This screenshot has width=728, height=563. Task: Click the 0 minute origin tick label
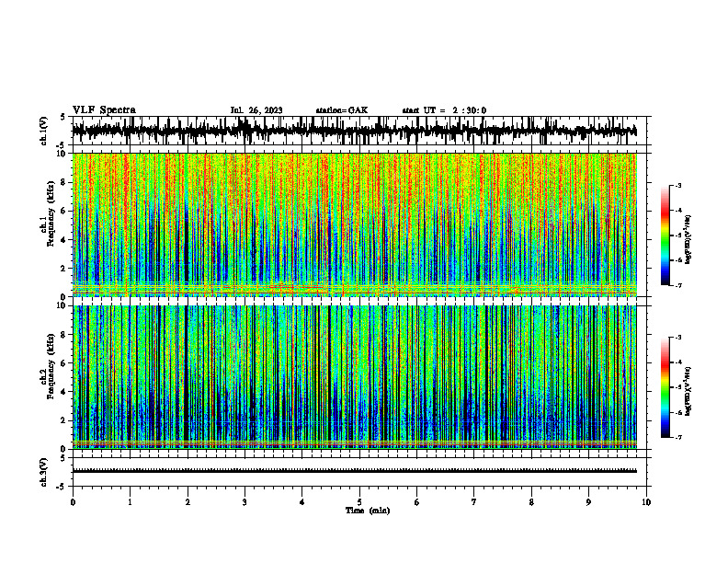point(73,502)
